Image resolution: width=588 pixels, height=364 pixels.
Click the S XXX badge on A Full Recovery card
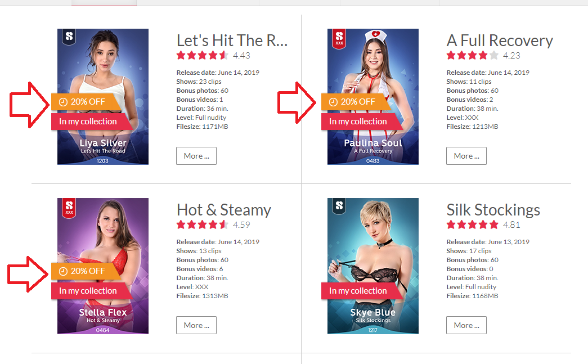coord(339,38)
